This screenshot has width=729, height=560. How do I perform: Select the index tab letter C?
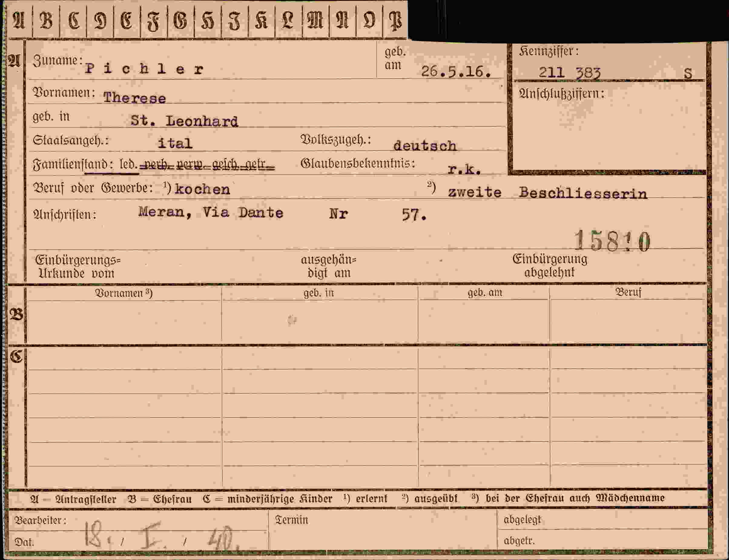(x=73, y=20)
